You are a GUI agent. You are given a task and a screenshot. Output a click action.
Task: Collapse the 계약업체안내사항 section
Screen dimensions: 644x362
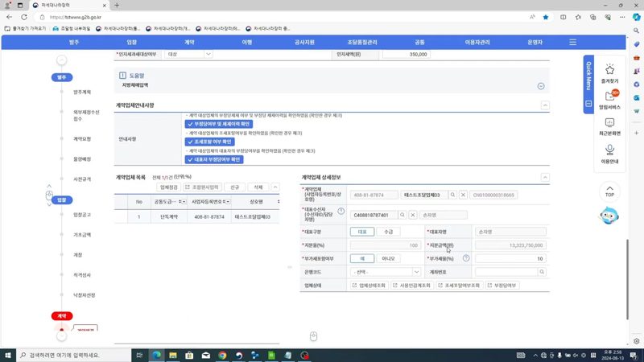pyautogui.click(x=545, y=105)
